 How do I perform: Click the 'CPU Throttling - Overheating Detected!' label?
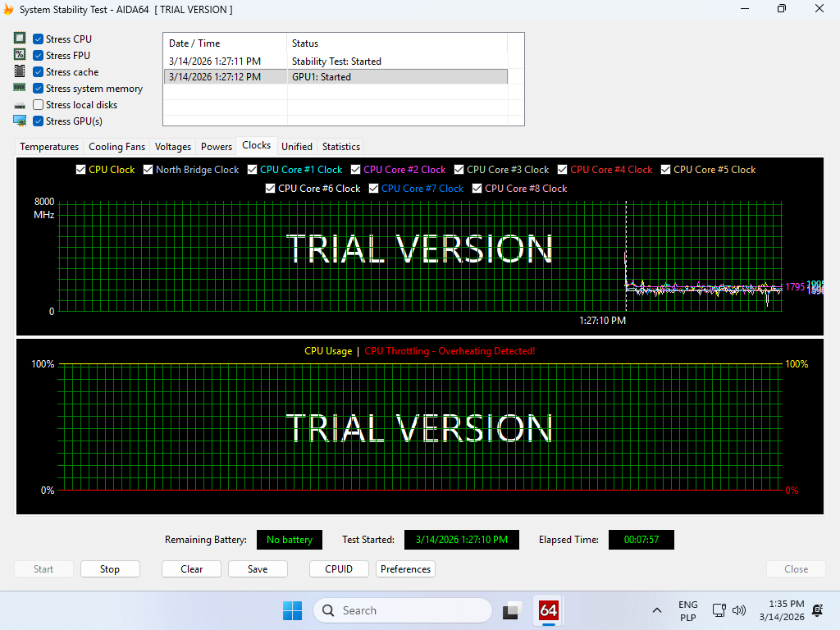click(450, 351)
